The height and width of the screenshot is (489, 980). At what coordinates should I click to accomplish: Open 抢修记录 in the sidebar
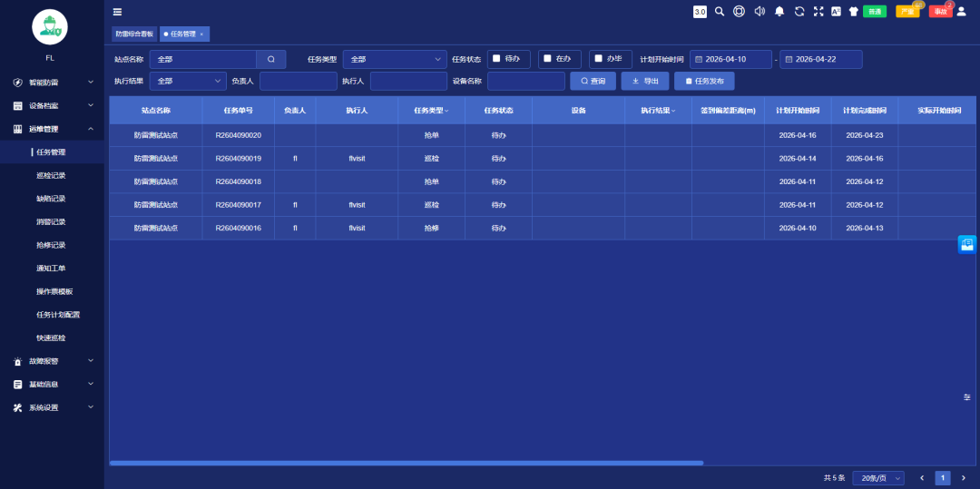pos(51,245)
